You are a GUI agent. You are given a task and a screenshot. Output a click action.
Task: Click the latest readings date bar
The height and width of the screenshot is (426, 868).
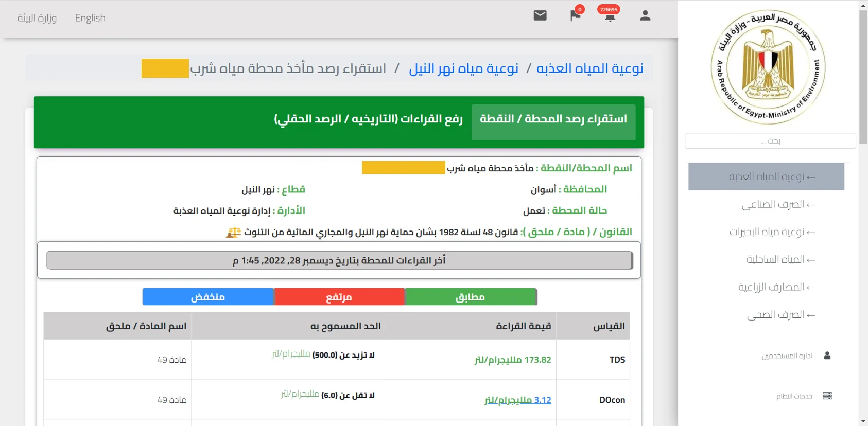pyautogui.click(x=339, y=260)
